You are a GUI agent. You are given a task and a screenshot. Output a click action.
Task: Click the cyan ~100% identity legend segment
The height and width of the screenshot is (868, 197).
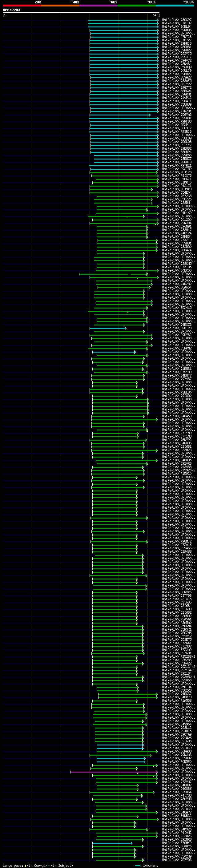tap(175, 6)
